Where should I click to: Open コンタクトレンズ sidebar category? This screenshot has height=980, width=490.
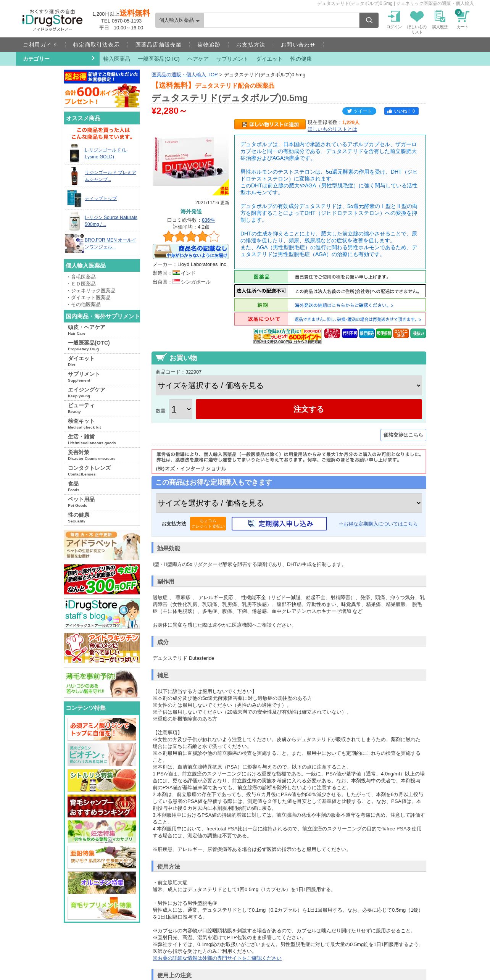tap(102, 471)
